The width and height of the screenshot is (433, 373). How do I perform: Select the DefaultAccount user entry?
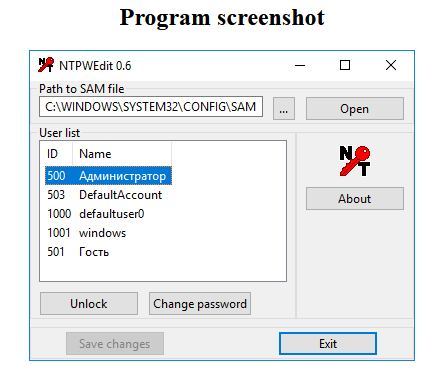108,195
